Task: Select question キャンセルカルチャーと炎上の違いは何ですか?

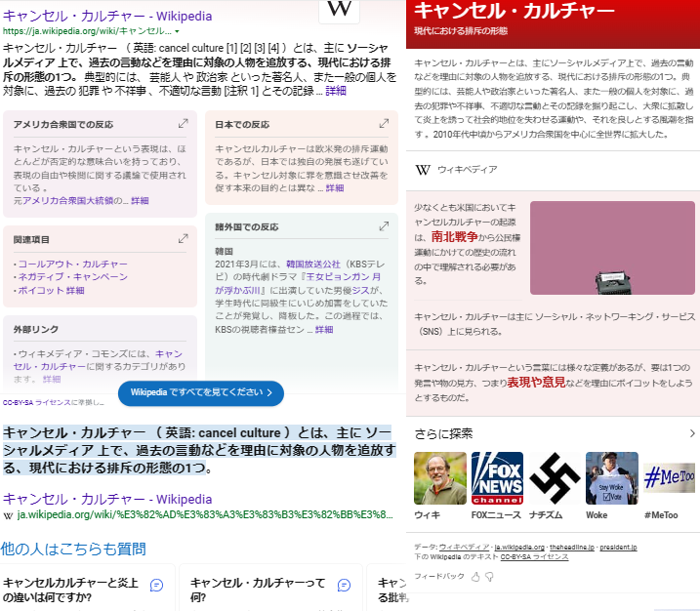Action: click(x=70, y=590)
